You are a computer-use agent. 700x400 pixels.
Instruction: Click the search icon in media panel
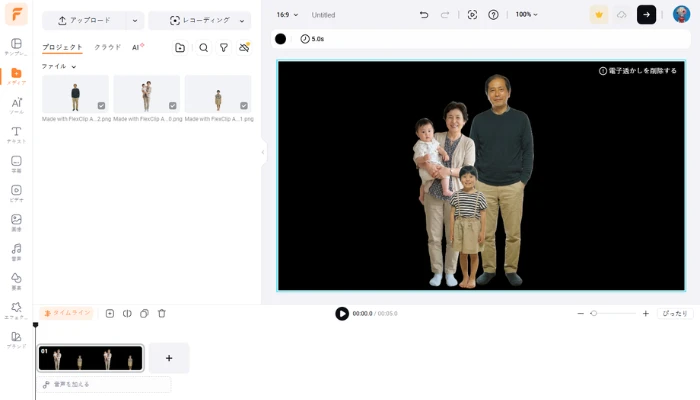point(204,47)
